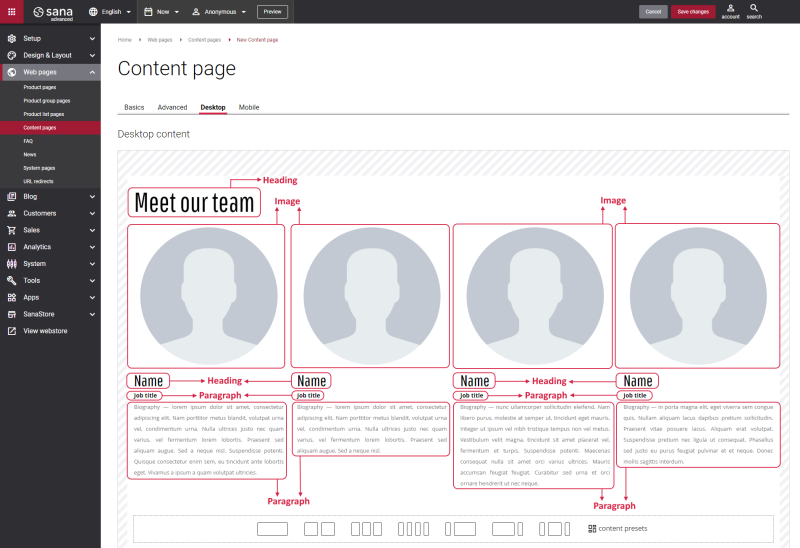Click the account icon in top bar

(x=730, y=11)
